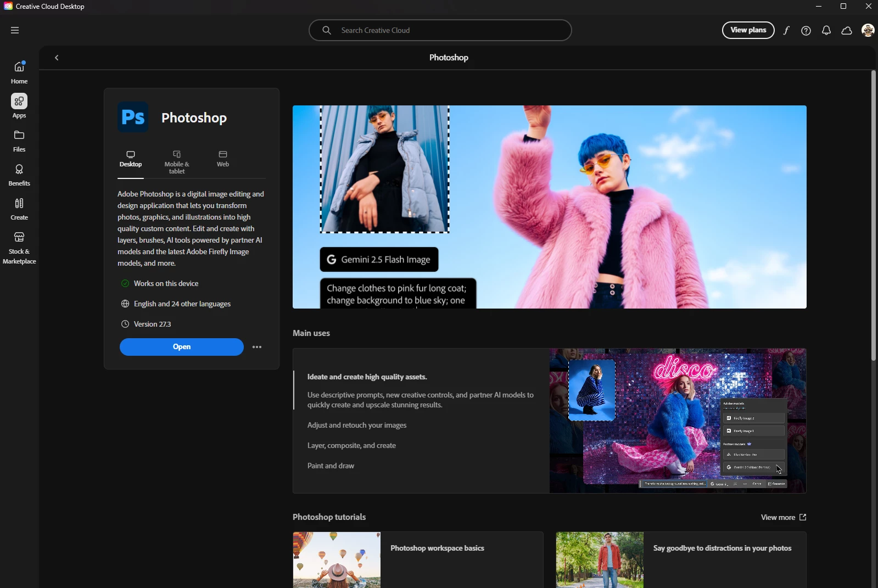Go back using the back arrow
Screen dimensions: 878x588
(57, 58)
